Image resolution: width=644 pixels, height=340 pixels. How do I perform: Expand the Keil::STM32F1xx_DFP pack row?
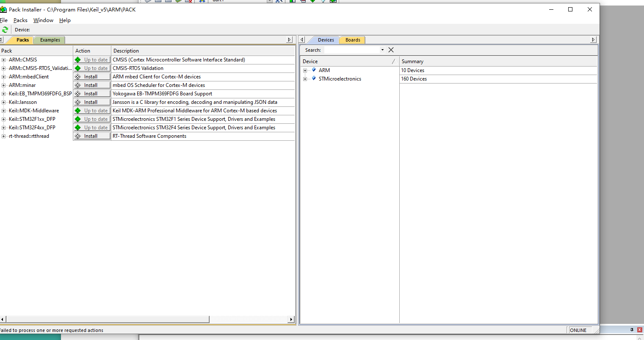click(x=4, y=119)
